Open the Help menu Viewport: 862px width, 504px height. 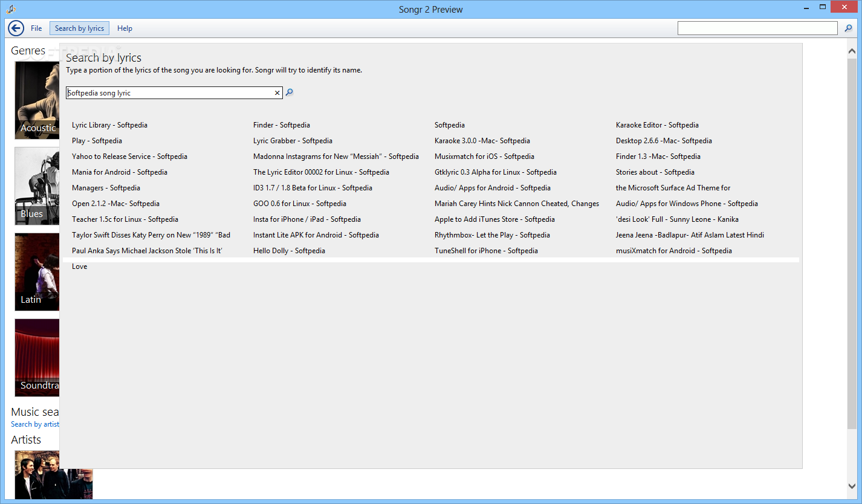pyautogui.click(x=125, y=28)
